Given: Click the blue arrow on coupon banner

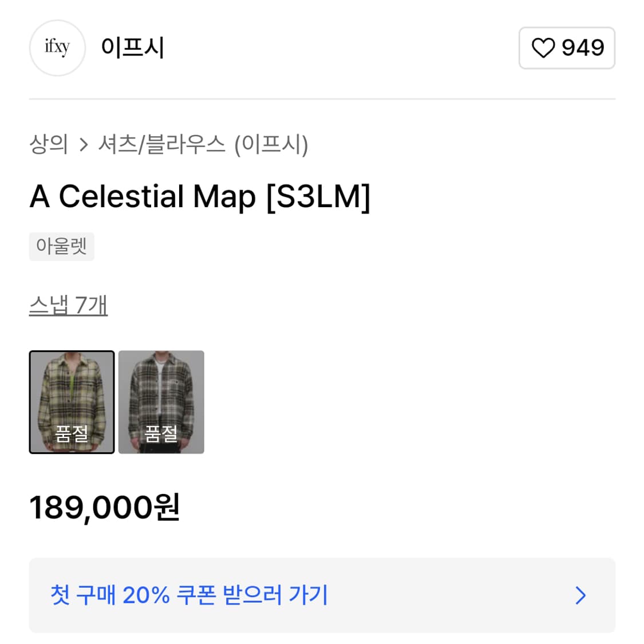Looking at the screenshot, I should point(580,595).
